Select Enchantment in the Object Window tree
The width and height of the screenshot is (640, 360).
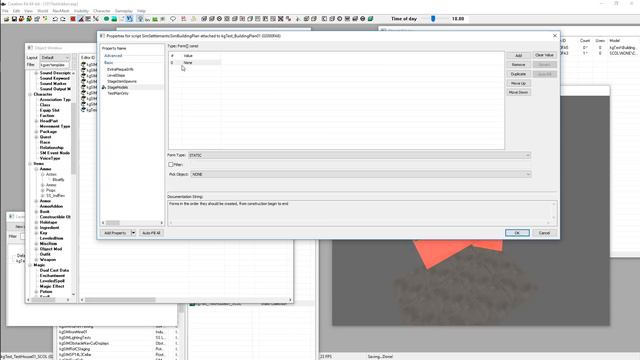52,276
